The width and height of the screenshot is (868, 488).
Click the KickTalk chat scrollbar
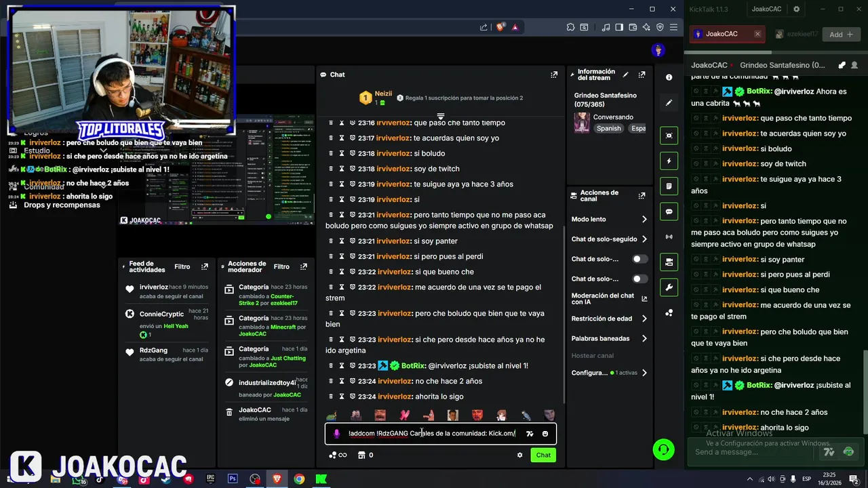click(864, 392)
